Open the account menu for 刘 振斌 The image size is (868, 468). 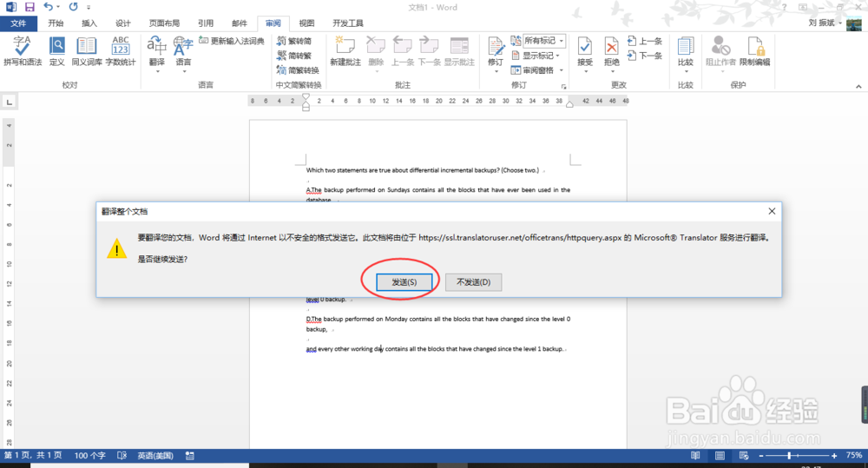[825, 23]
